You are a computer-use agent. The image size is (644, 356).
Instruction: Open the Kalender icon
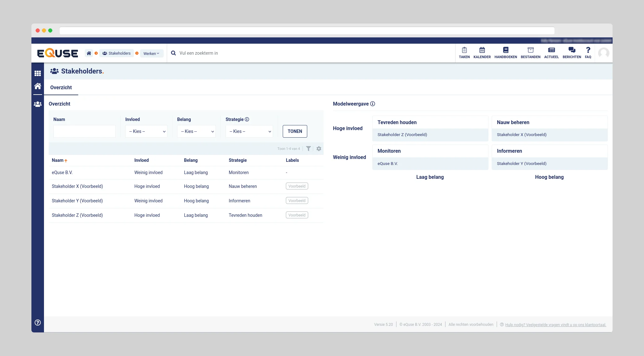click(x=482, y=50)
